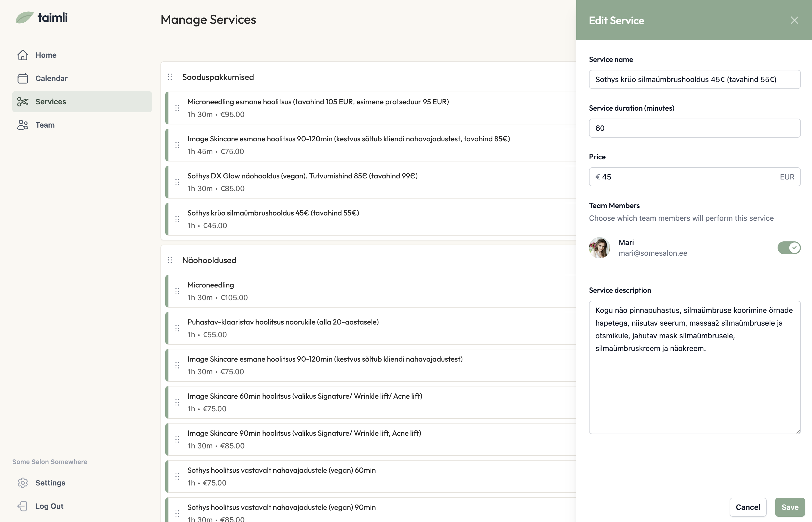This screenshot has height=522, width=812.
Task: Click the Settings gear icon
Action: coord(23,483)
